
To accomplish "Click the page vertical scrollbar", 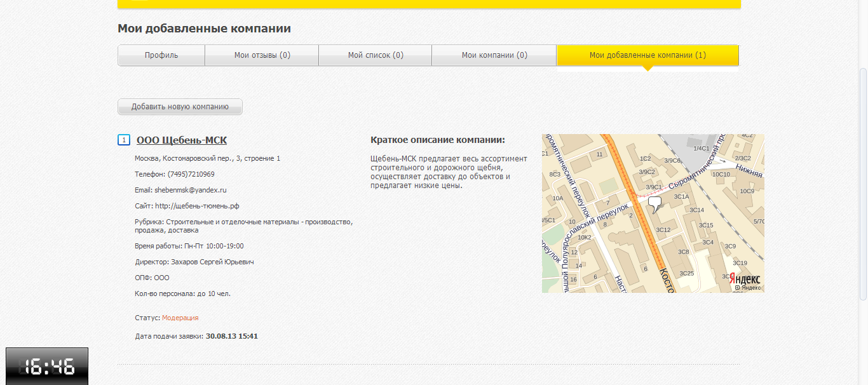I will (x=863, y=184).
